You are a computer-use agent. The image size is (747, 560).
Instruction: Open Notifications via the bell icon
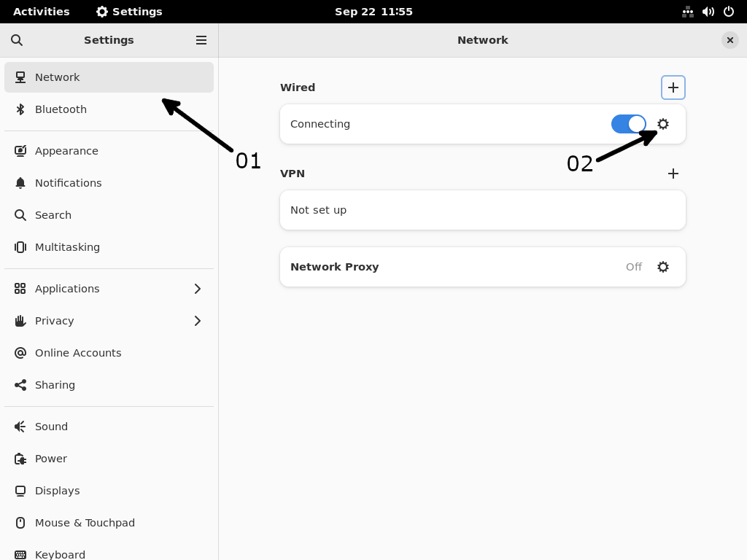click(x=20, y=182)
